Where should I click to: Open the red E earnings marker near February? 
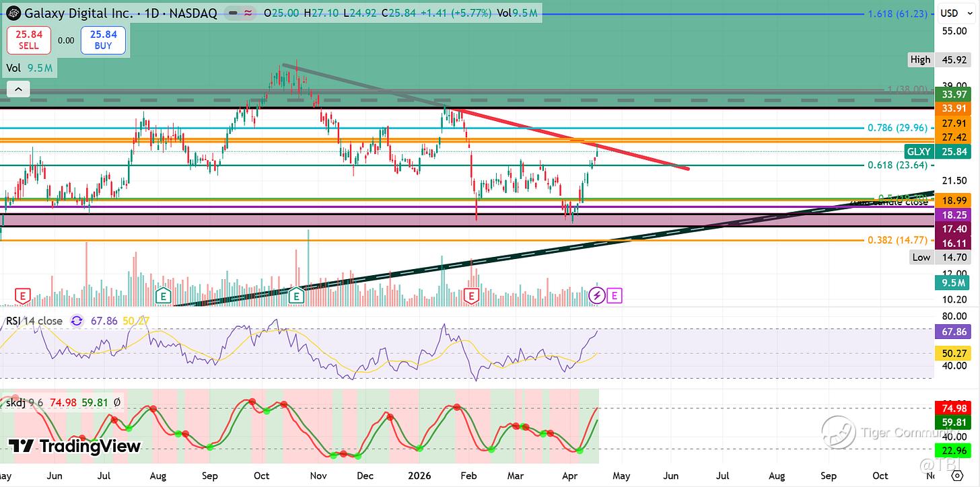[471, 295]
